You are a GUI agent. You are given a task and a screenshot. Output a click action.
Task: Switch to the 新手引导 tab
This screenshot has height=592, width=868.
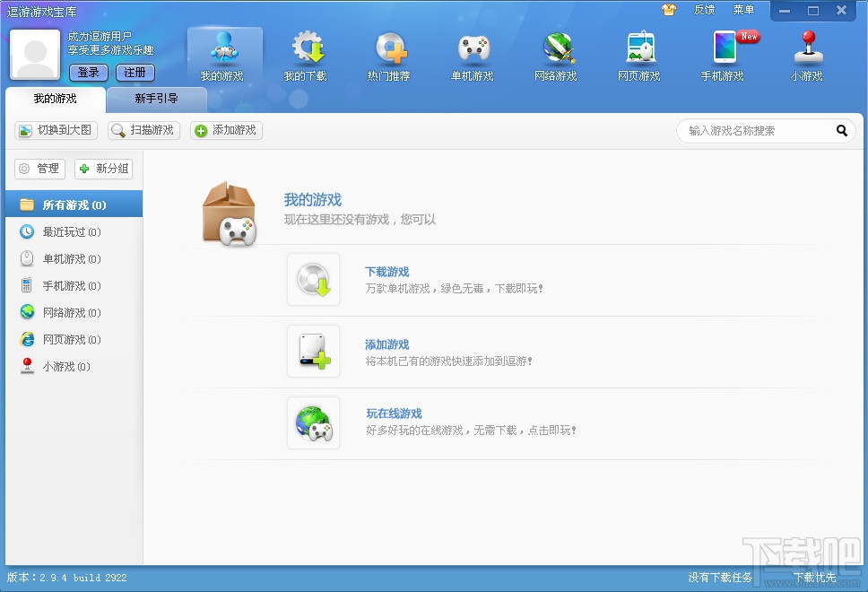[x=155, y=99]
